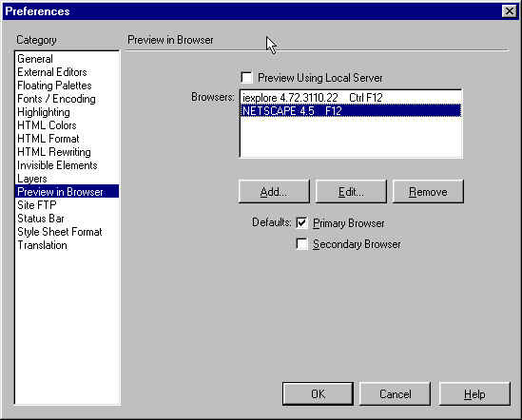
Task: Check the Secondary Browser checkbox
Action: click(301, 243)
